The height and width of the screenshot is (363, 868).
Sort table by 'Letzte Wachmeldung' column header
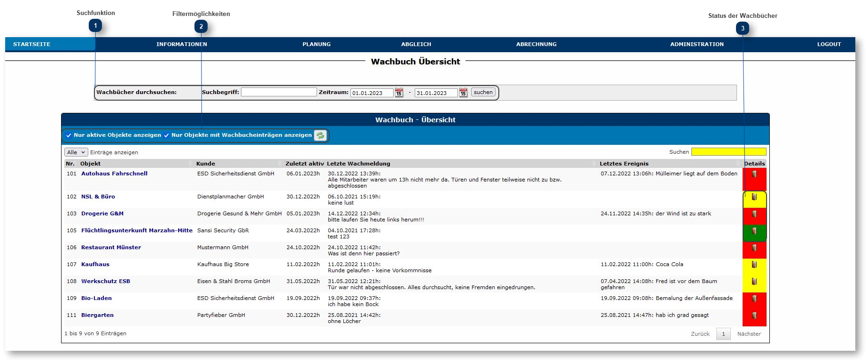(358, 164)
